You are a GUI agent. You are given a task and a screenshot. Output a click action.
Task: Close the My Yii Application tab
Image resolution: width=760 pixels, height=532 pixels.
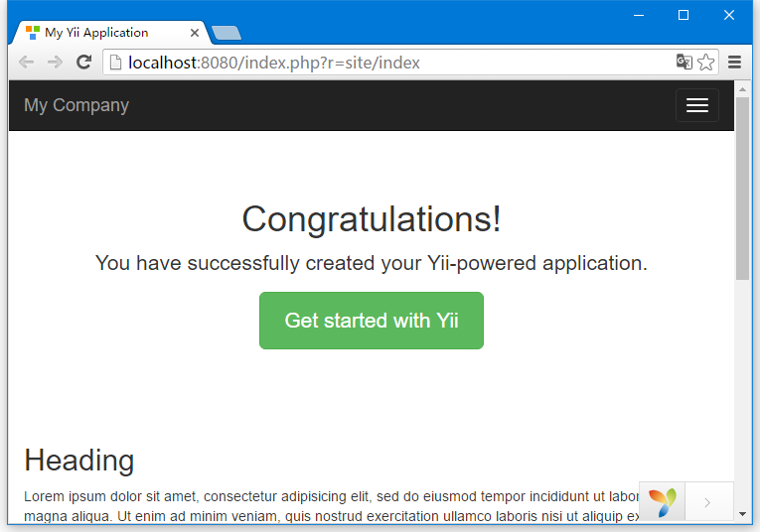click(x=195, y=33)
